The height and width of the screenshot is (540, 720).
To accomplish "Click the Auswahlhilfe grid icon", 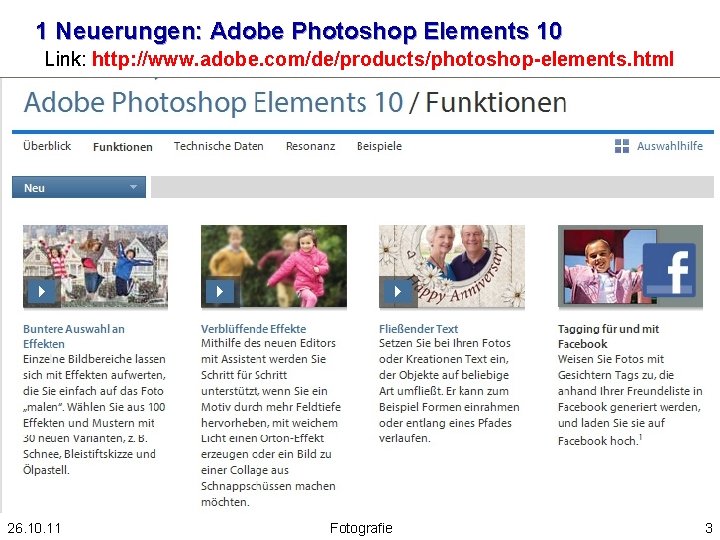I will [x=622, y=146].
